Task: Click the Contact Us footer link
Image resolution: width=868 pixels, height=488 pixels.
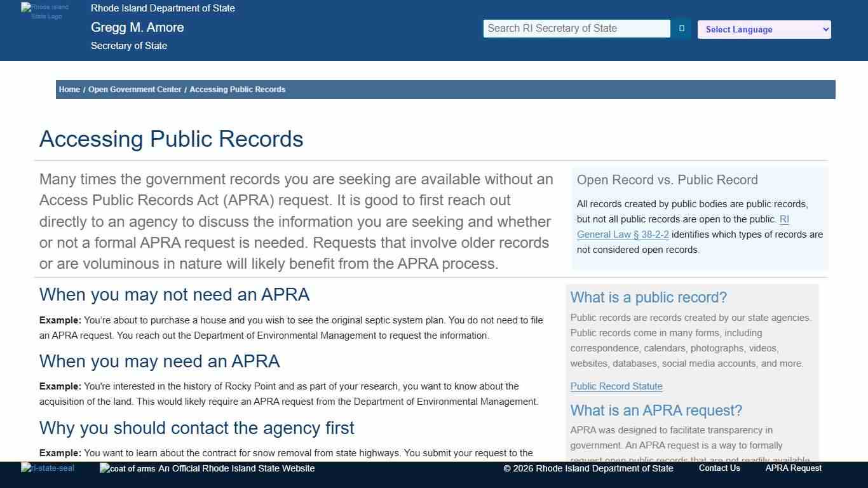Action: click(x=719, y=468)
